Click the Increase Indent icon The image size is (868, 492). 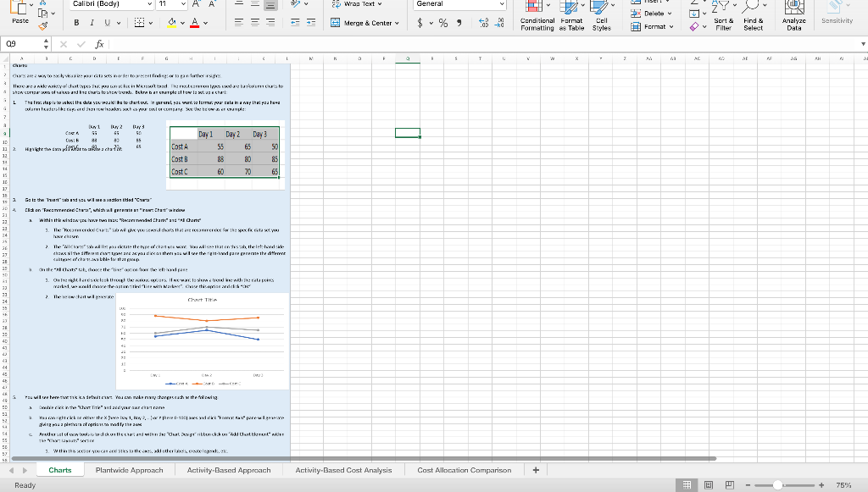point(311,23)
